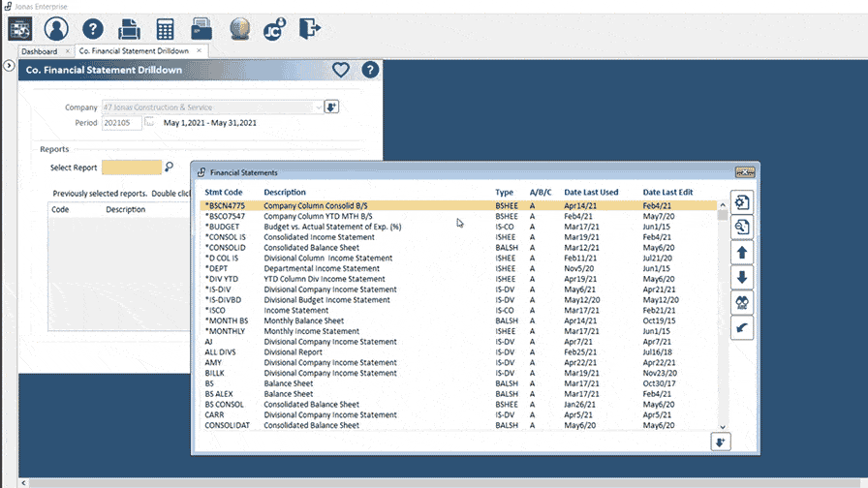
Task: Select the BS ALEX Balance Sheet row
Action: point(458,394)
